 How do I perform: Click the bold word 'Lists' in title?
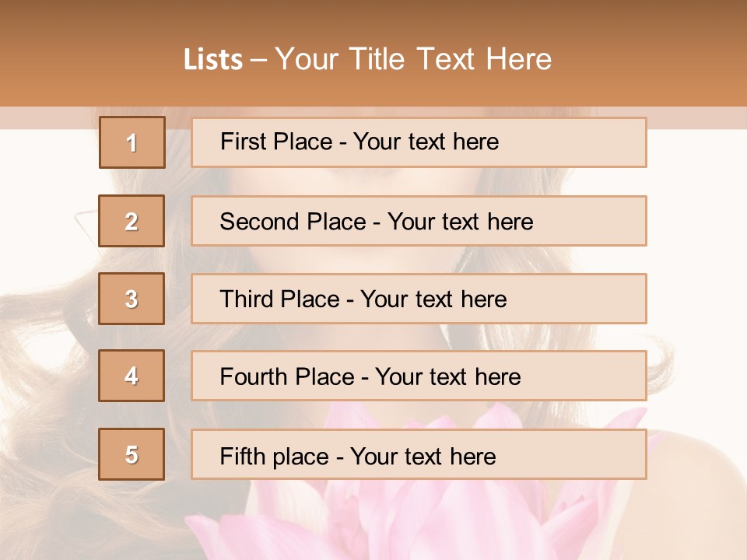pyautogui.click(x=213, y=60)
